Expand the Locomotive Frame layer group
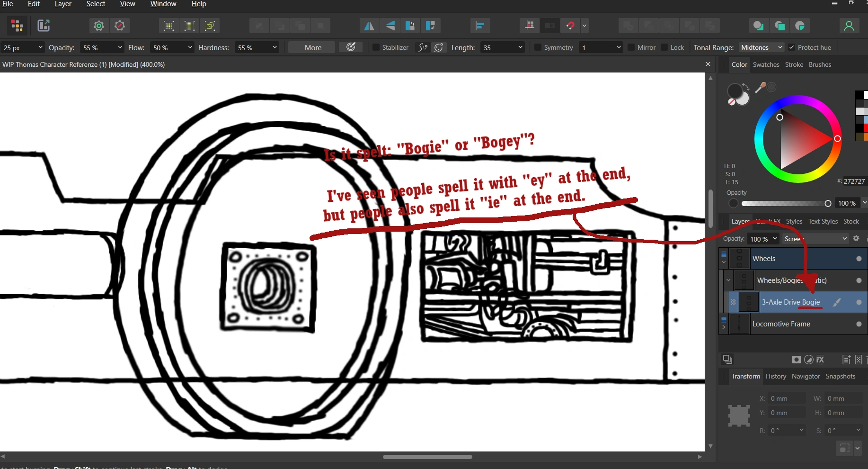The image size is (868, 469). tap(724, 327)
